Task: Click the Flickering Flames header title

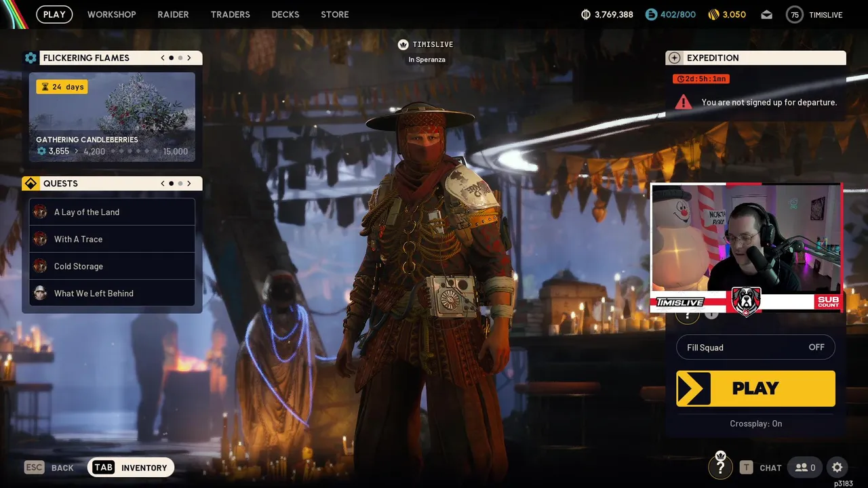Action: click(x=86, y=58)
